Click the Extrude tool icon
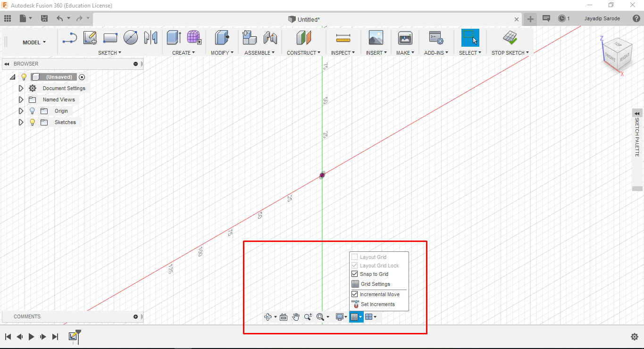 (174, 38)
